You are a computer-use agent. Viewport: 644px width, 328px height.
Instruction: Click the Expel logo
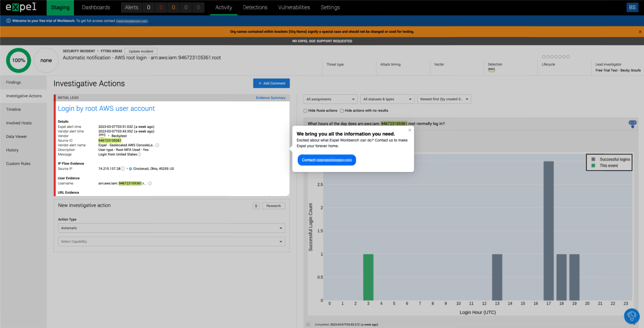coord(21,7)
